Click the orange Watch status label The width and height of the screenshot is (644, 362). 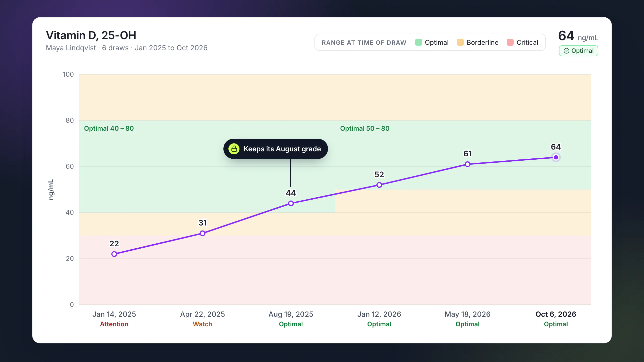tap(203, 324)
